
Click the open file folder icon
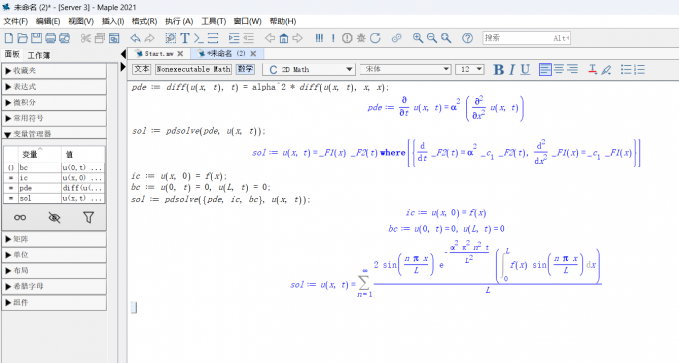23,38
